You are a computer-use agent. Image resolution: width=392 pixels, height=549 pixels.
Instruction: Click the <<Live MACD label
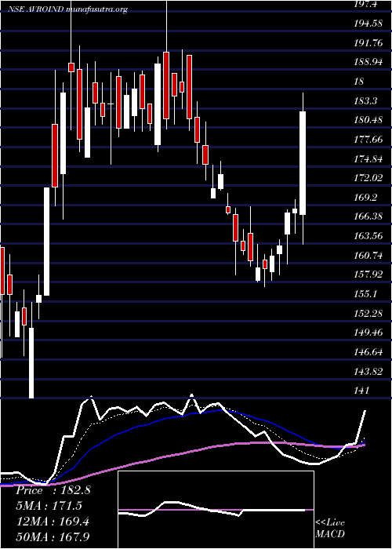(330, 528)
